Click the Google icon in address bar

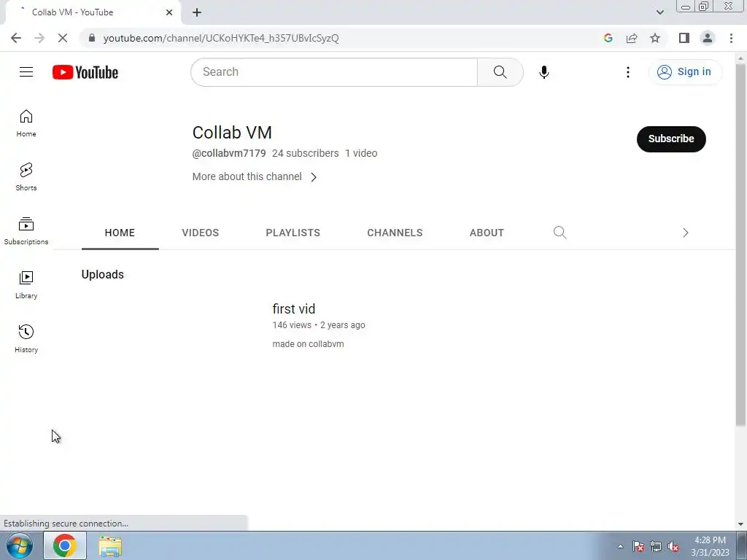608,38
